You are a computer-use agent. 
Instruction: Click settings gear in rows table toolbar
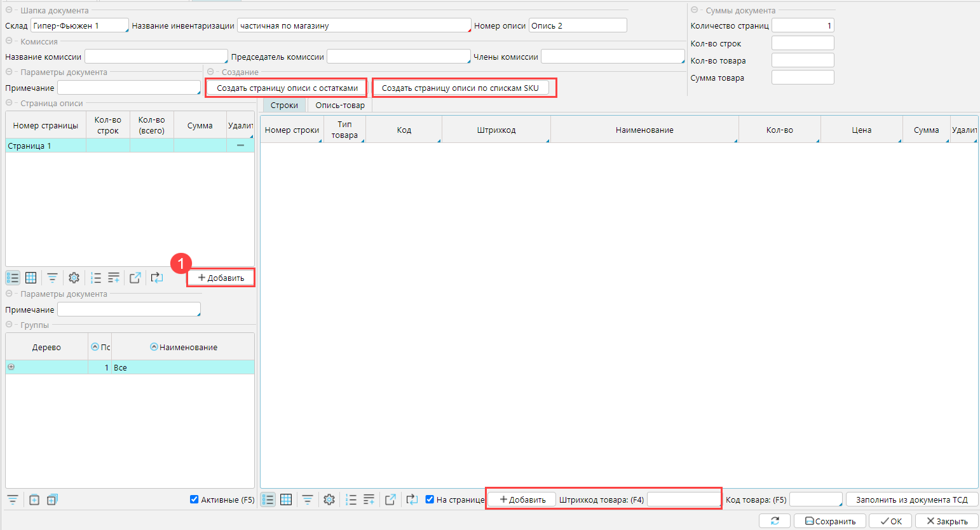click(x=329, y=500)
